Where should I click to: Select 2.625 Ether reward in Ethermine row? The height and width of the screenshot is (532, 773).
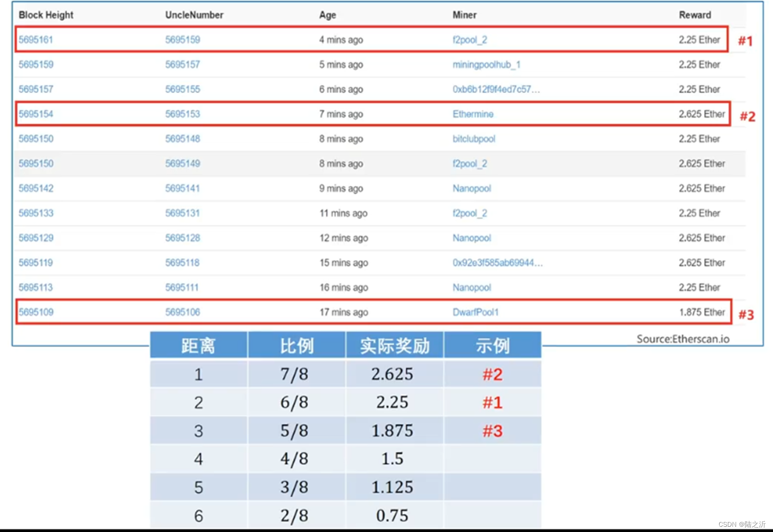[702, 114]
